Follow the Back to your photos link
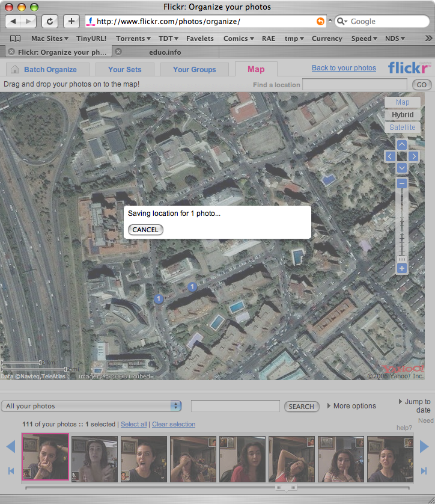The width and height of the screenshot is (435, 504). pos(344,68)
